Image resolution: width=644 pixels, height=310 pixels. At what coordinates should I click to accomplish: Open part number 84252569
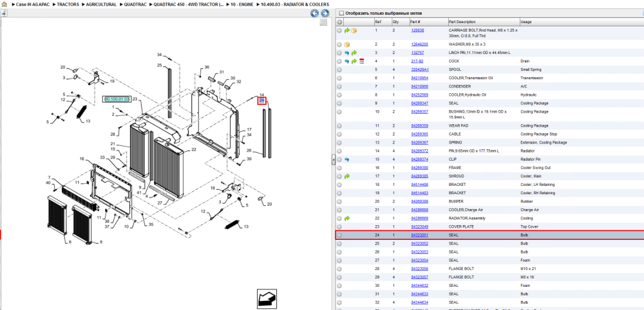point(420,95)
